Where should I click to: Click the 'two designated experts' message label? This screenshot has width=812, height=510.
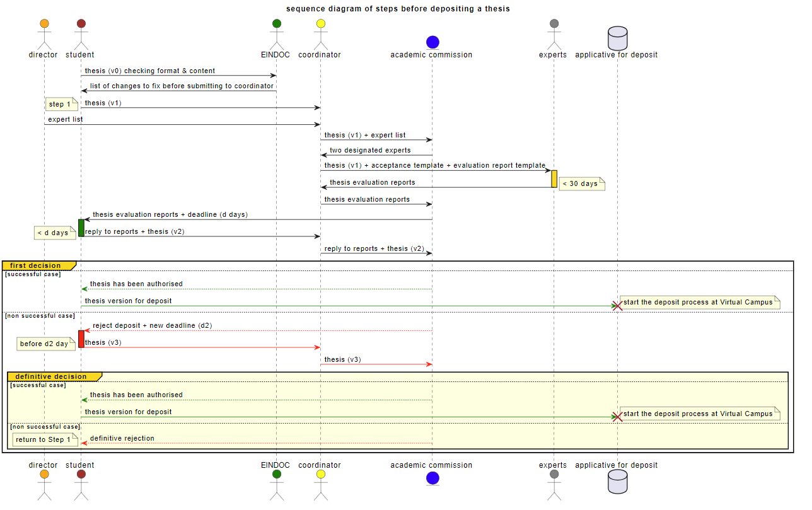[370, 151]
